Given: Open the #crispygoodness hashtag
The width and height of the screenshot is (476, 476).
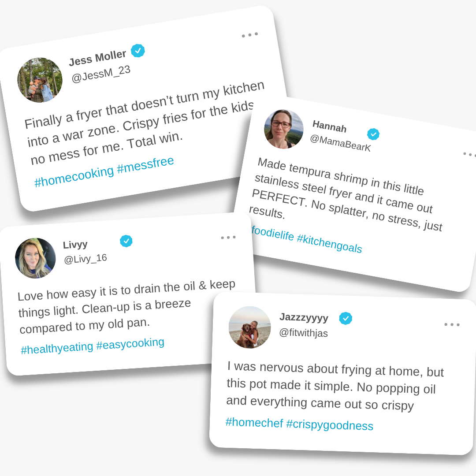Looking at the screenshot, I should point(329,425).
